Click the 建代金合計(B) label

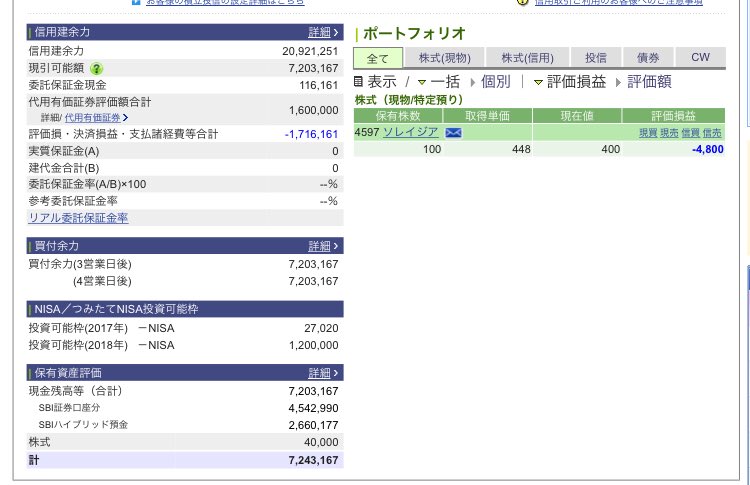point(64,168)
